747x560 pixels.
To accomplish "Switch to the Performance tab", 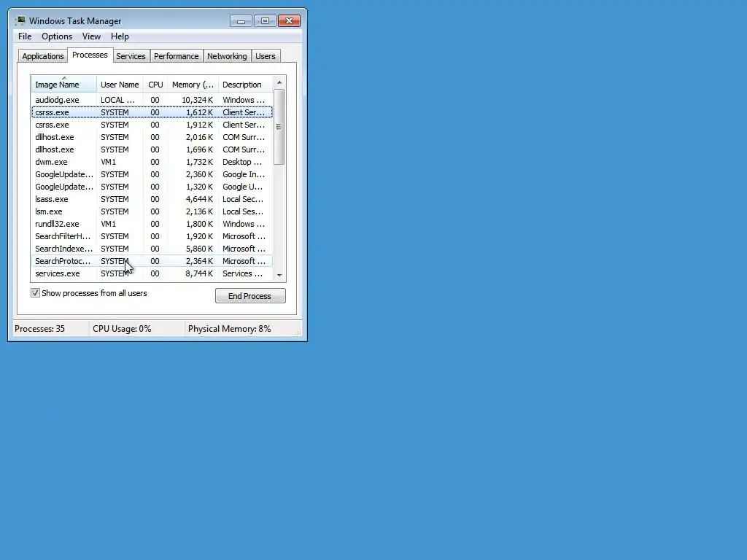I will coord(177,56).
